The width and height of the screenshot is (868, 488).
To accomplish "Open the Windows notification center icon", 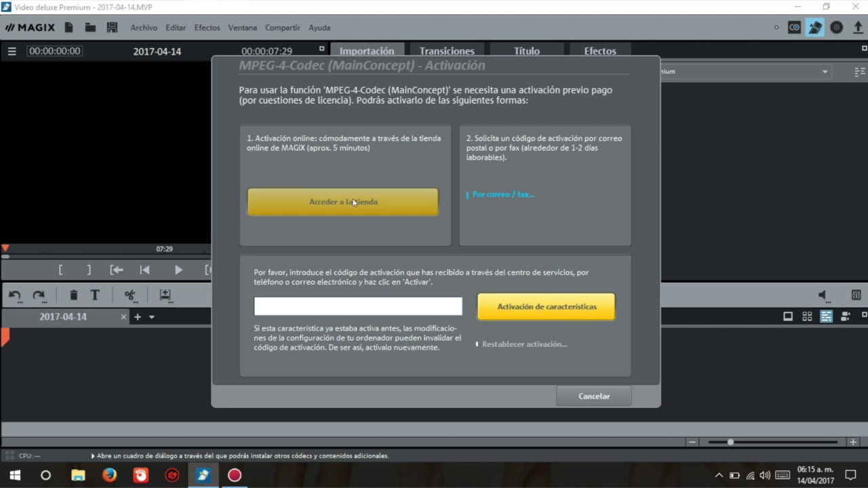I will (x=851, y=475).
